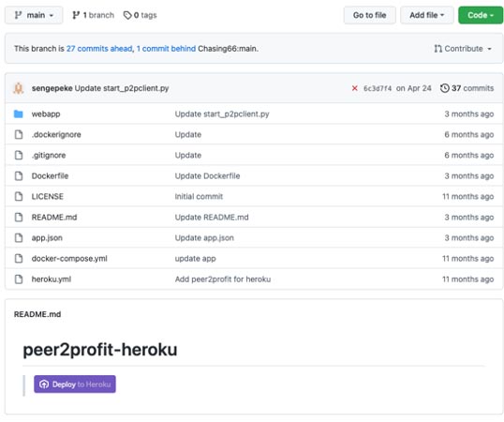
Task: Open commit hash 6c3d7f4
Action: [378, 88]
